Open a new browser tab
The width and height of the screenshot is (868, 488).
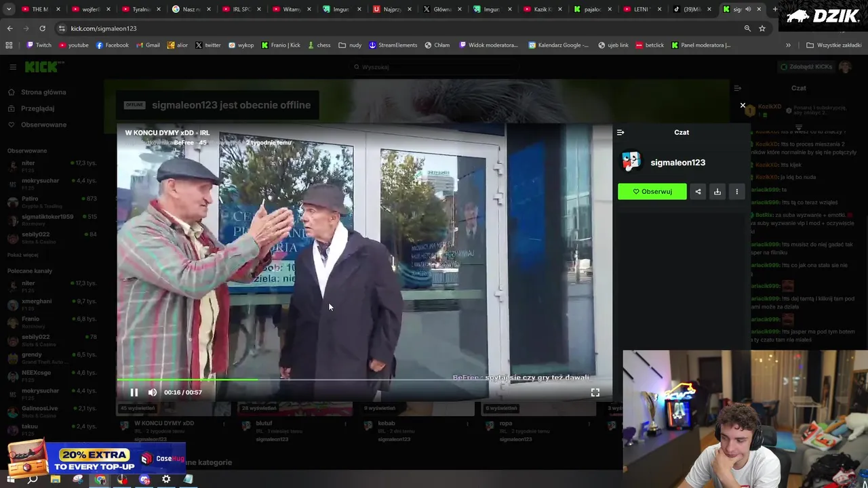774,9
